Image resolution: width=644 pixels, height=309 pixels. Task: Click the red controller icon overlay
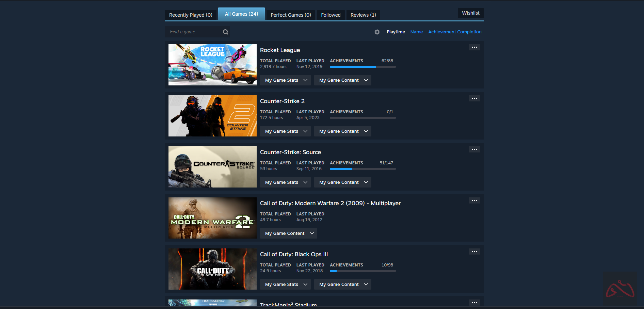620,289
